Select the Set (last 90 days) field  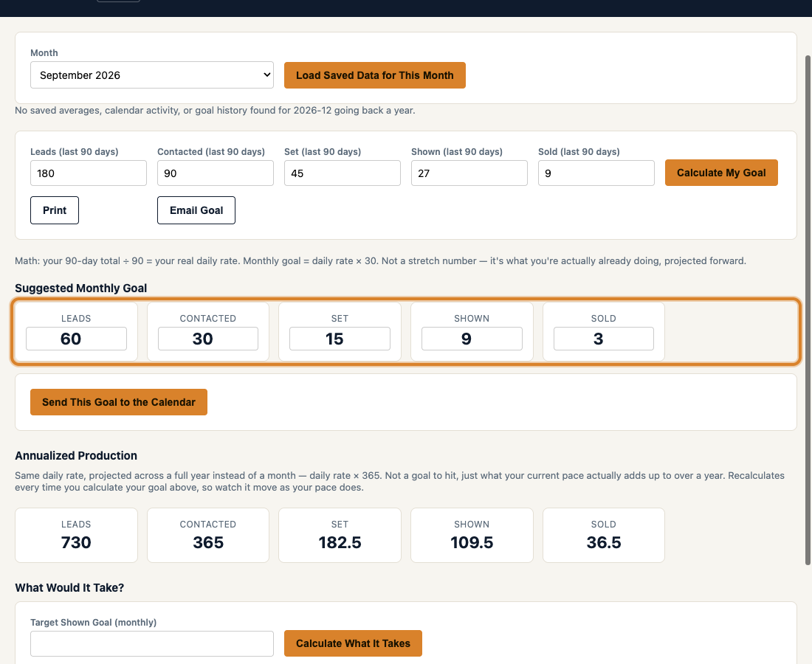pos(343,173)
